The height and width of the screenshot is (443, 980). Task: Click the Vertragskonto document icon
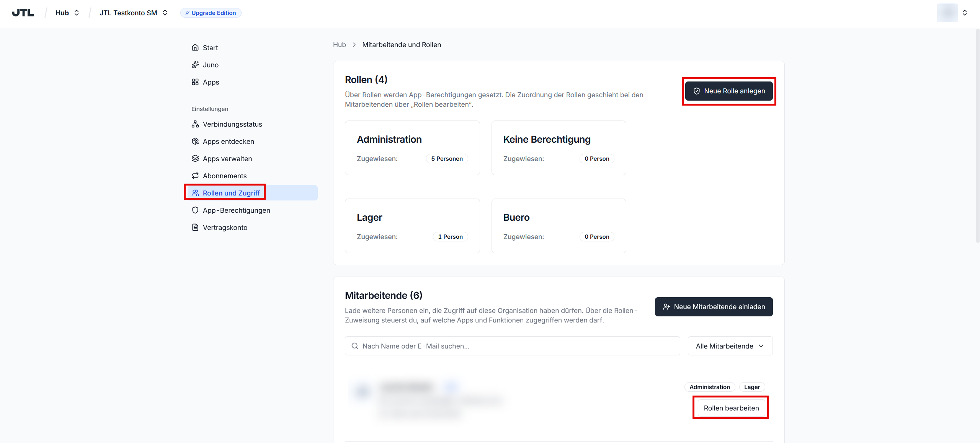195,227
